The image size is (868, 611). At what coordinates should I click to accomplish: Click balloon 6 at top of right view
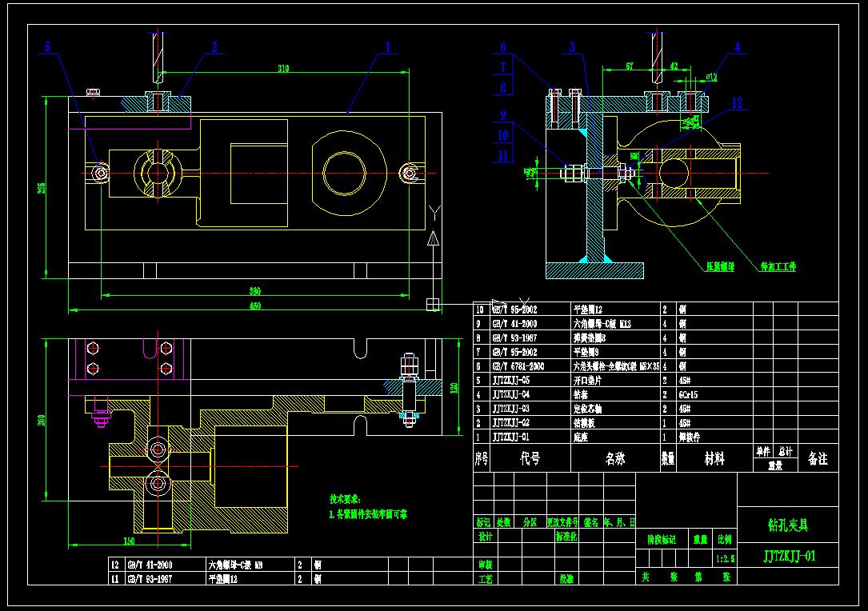502,46
